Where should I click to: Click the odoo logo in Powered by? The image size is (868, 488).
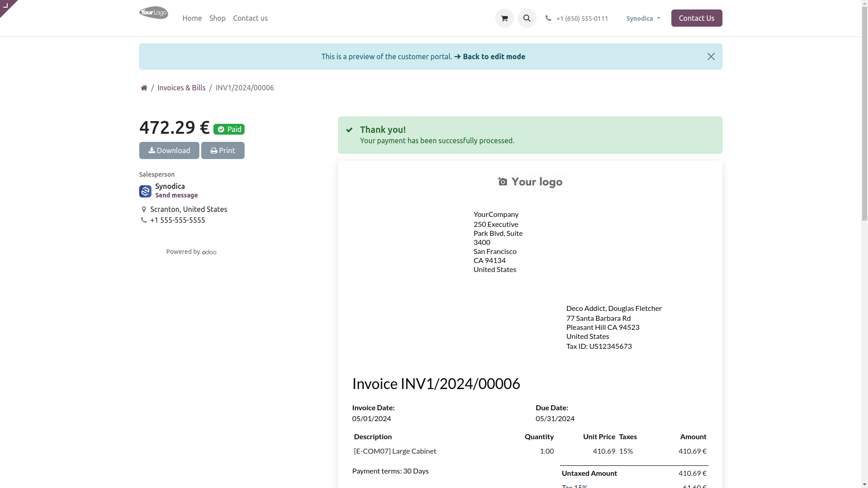pyautogui.click(x=209, y=252)
